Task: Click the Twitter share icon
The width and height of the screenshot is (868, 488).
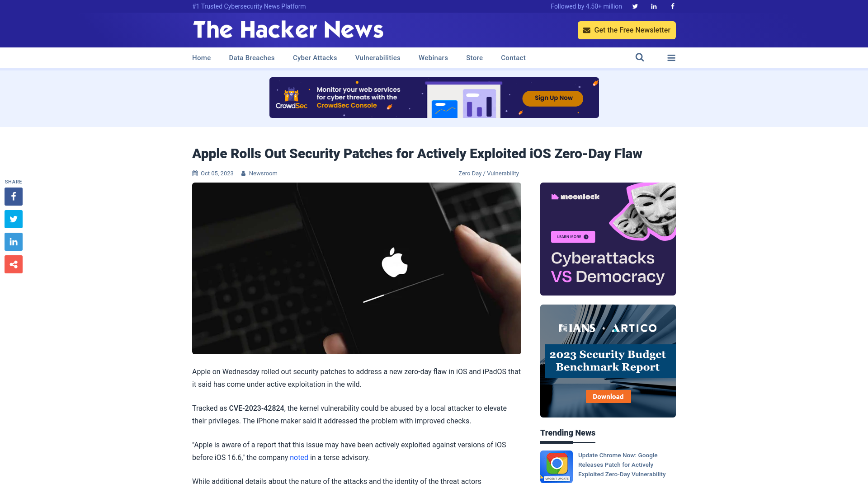Action: [x=13, y=219]
